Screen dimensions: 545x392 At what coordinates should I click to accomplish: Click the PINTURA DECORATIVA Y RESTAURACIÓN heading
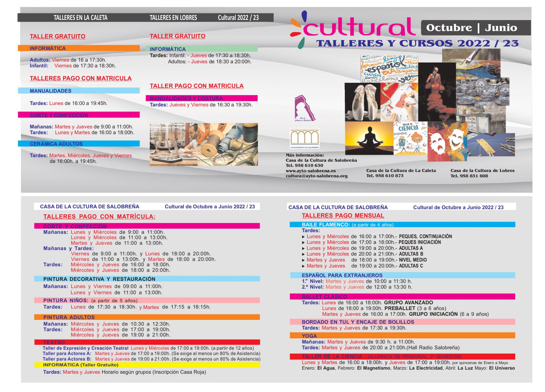point(99,279)
